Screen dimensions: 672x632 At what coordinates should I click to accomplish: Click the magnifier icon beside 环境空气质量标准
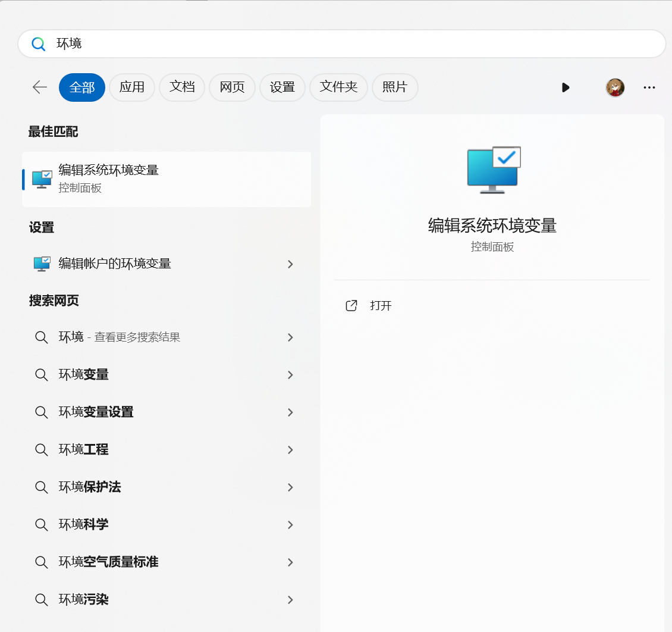41,562
